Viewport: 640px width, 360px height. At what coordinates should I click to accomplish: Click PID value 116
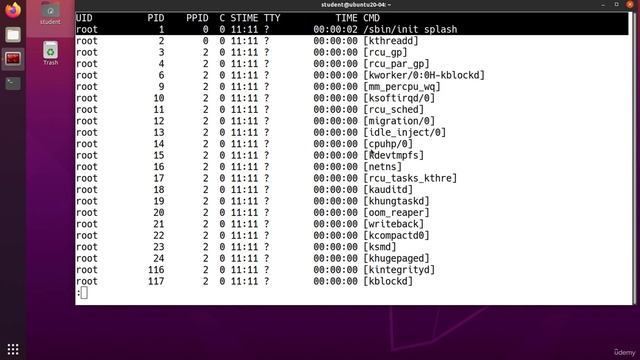156,269
